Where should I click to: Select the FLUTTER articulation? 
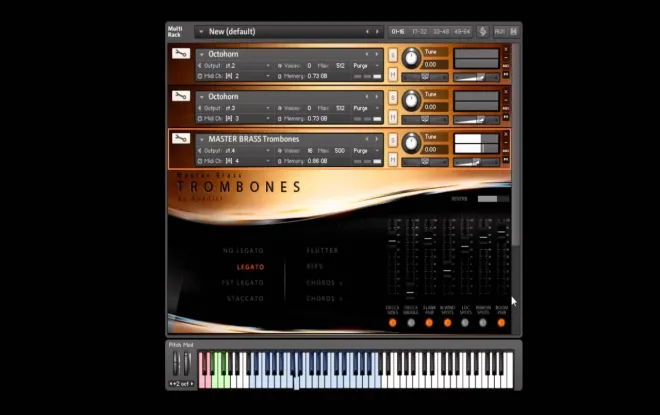click(322, 251)
